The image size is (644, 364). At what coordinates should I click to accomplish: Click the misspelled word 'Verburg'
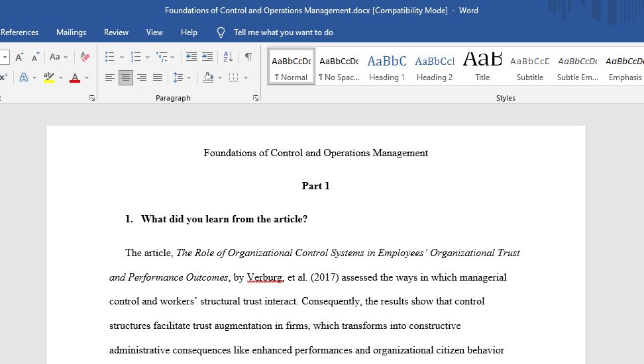click(265, 277)
